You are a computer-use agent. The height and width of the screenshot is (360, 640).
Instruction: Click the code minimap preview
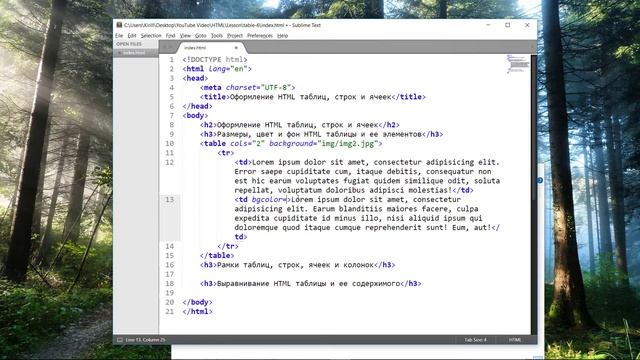pyautogui.click(x=518, y=64)
